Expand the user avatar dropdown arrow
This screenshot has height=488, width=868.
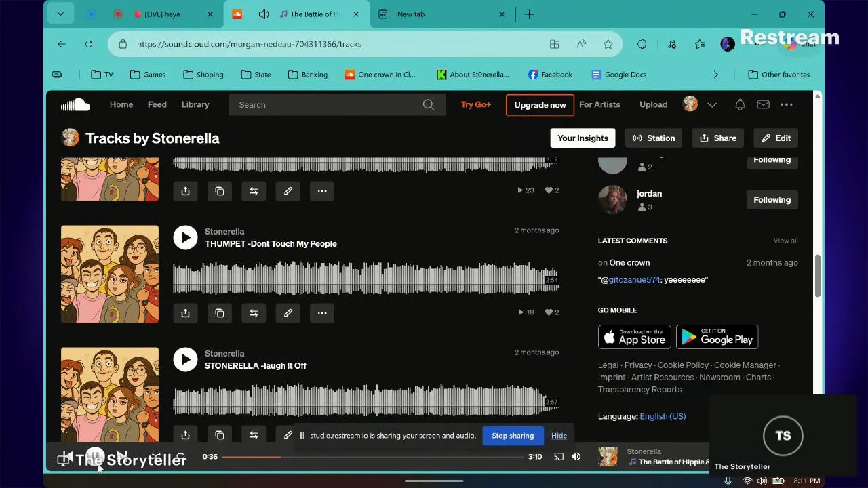coord(712,104)
